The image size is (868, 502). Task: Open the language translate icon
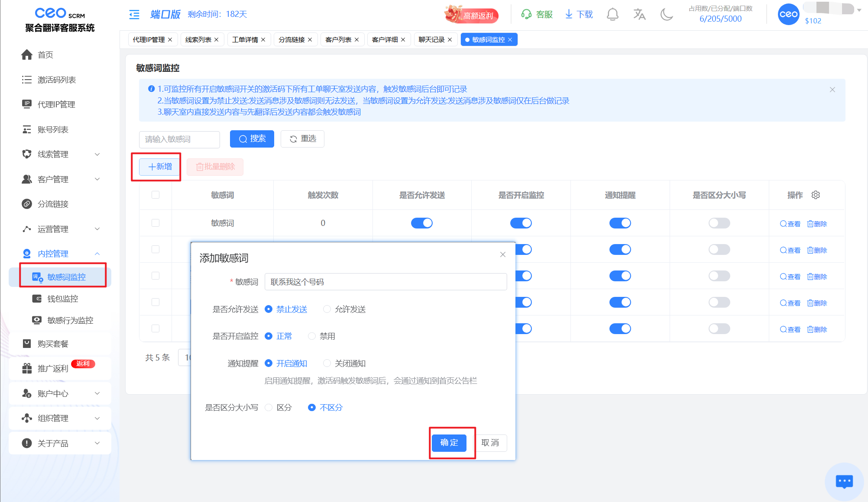pyautogui.click(x=639, y=15)
